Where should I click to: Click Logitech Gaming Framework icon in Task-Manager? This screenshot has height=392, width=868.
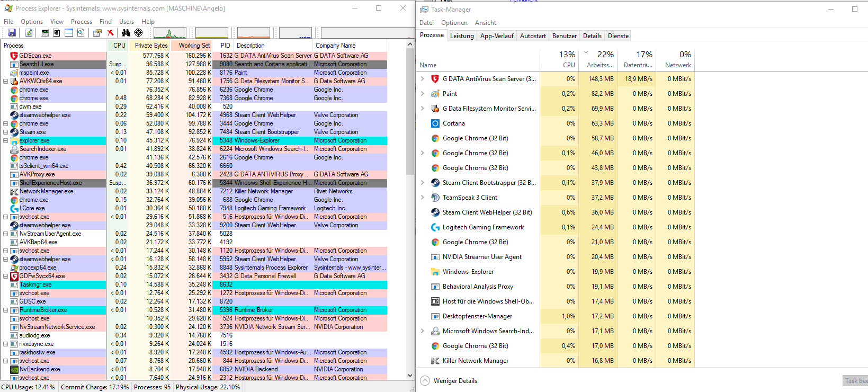click(x=435, y=227)
